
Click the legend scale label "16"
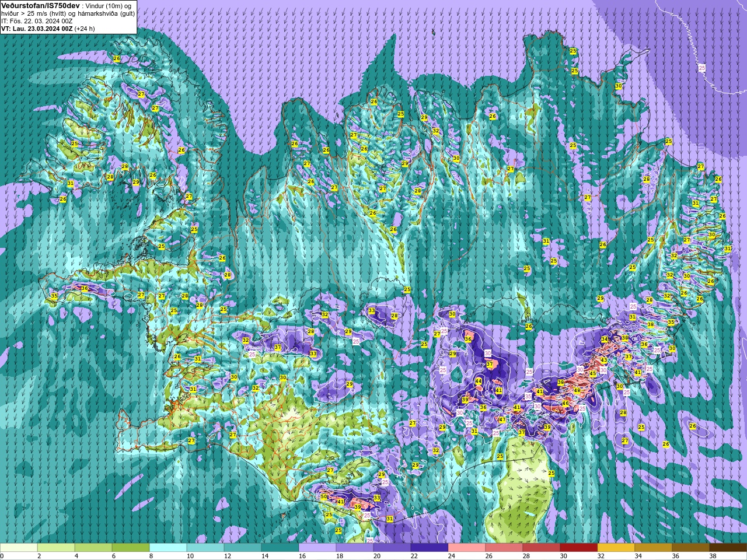[x=302, y=556]
